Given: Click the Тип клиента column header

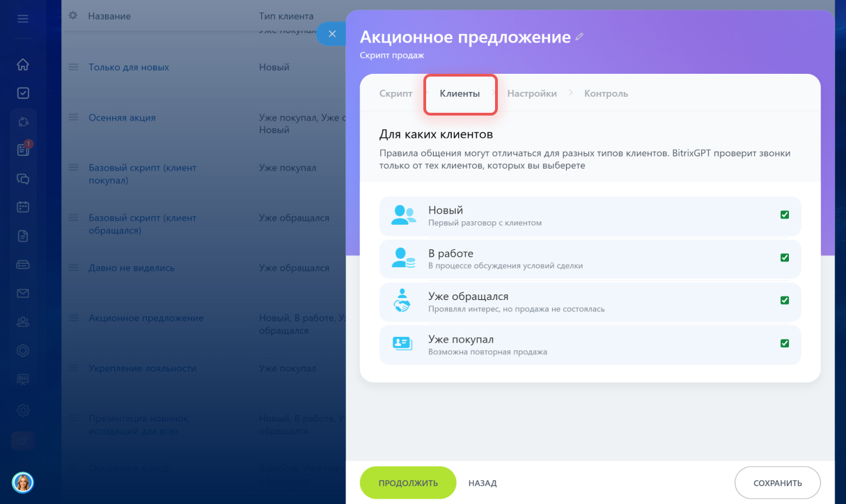Looking at the screenshot, I should pyautogui.click(x=286, y=16).
